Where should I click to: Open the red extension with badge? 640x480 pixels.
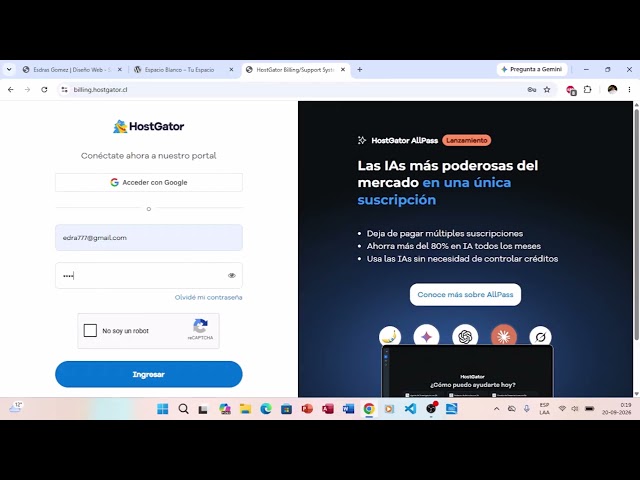[571, 90]
